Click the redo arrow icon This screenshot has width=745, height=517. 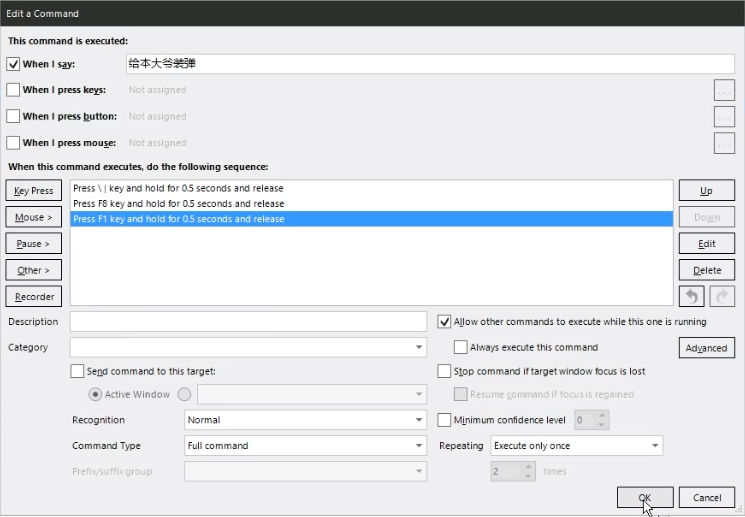[721, 296]
